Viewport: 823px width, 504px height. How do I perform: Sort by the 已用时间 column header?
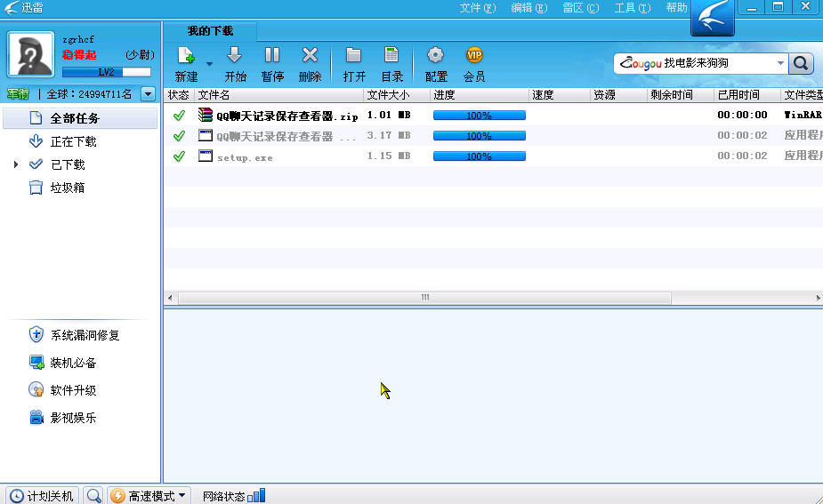tap(746, 95)
